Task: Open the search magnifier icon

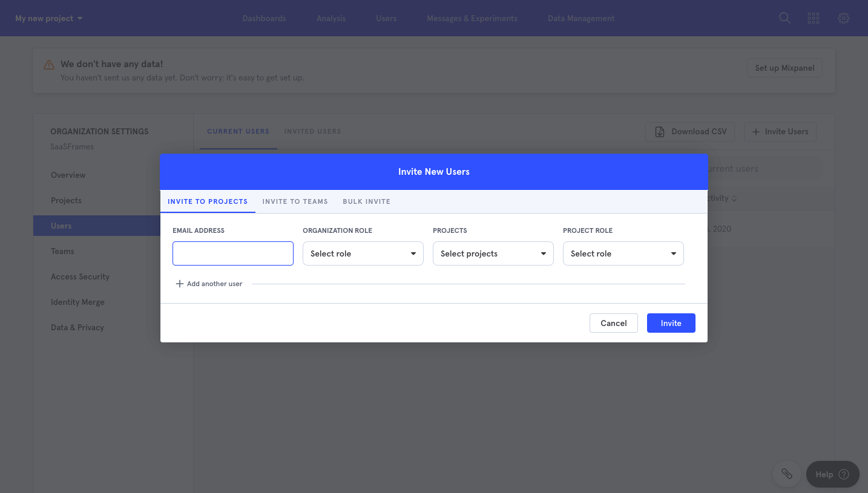Action: (x=784, y=18)
